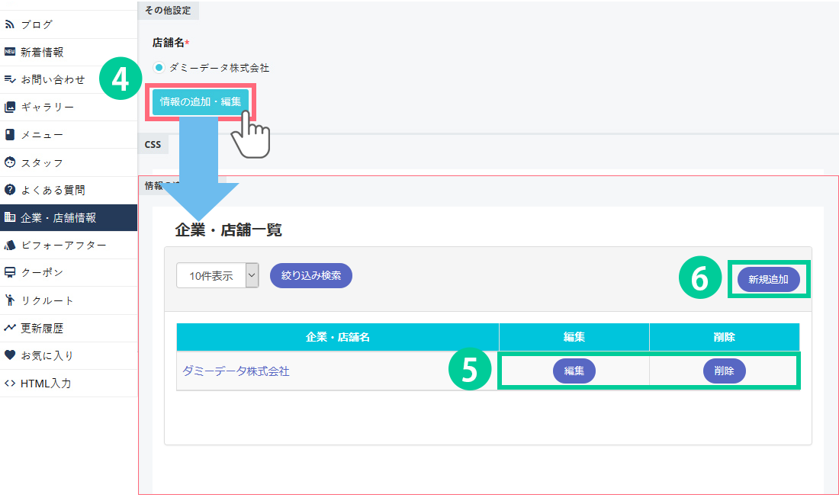Click the メニュー book icon

point(10,135)
